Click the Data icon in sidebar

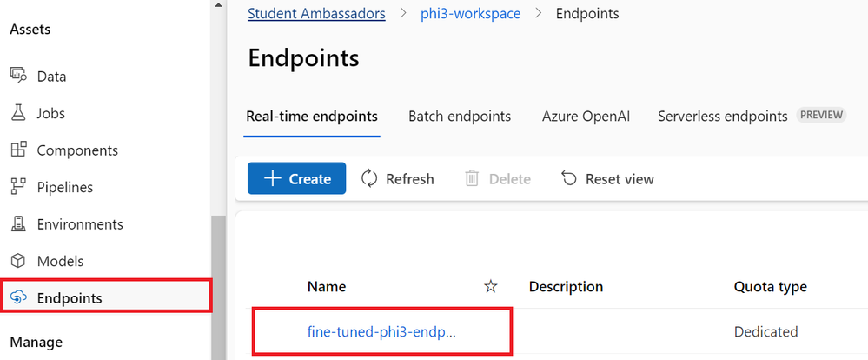click(x=18, y=77)
